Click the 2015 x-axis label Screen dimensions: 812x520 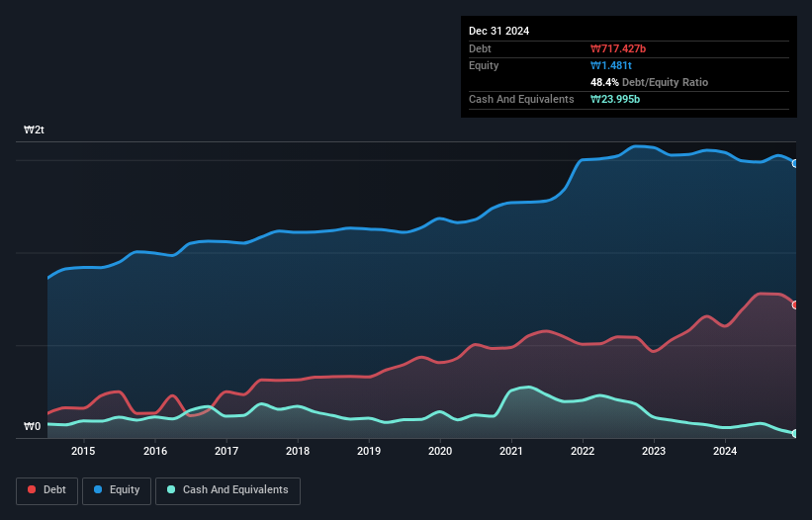[x=83, y=451]
